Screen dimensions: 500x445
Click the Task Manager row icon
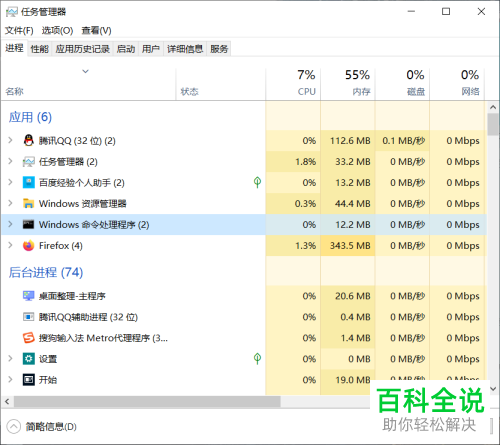pyautogui.click(x=29, y=162)
